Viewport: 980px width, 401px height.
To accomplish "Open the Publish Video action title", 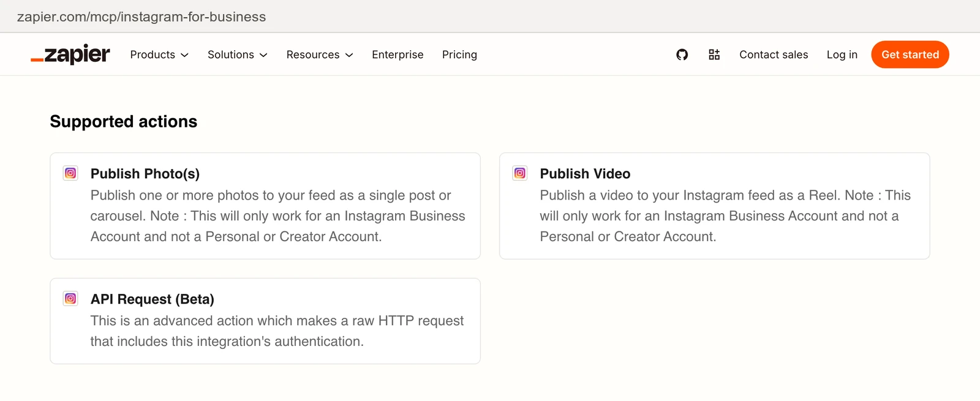I will [x=585, y=174].
